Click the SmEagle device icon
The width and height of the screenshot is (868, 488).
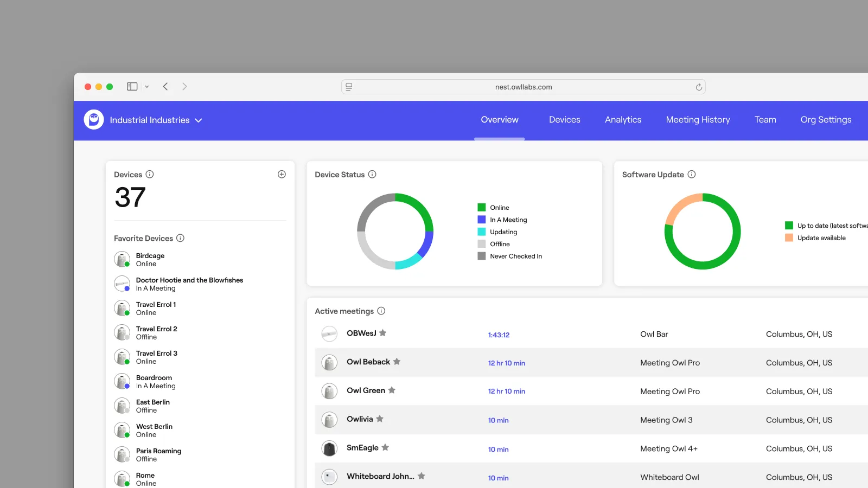(x=329, y=448)
